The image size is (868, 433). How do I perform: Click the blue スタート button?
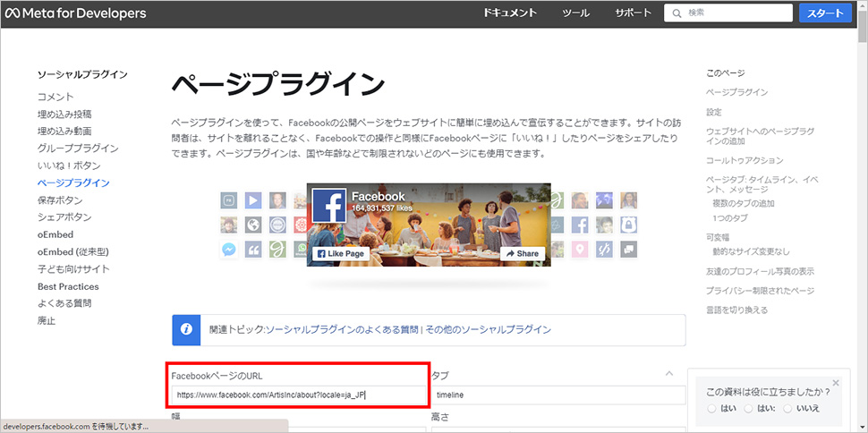pos(825,13)
